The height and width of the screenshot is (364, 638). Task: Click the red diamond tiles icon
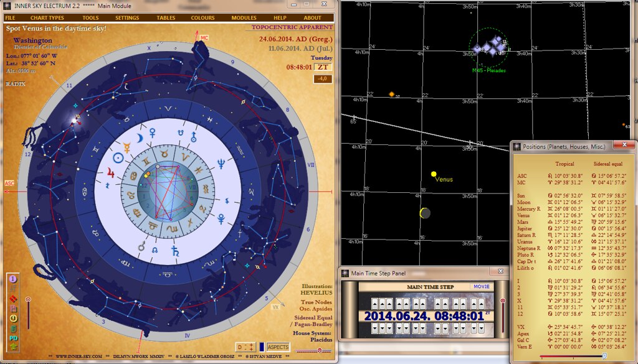[13, 299]
